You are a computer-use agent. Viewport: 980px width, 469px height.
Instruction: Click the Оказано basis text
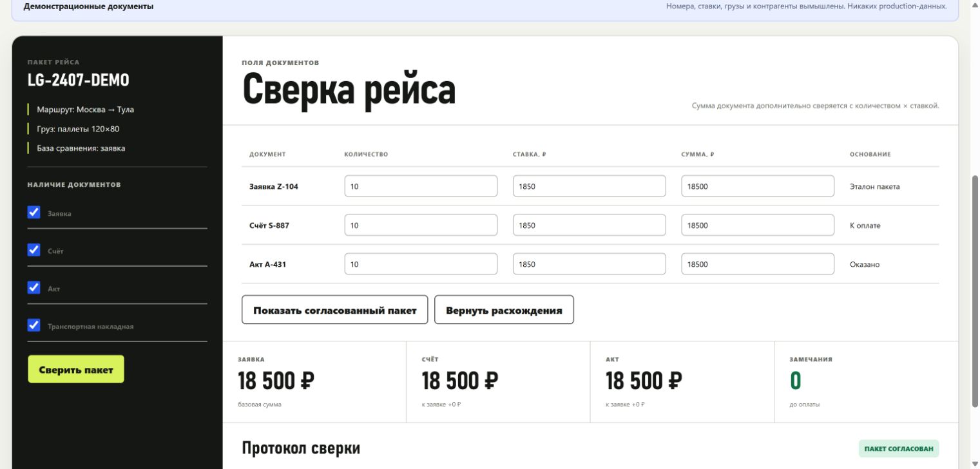tap(865, 264)
